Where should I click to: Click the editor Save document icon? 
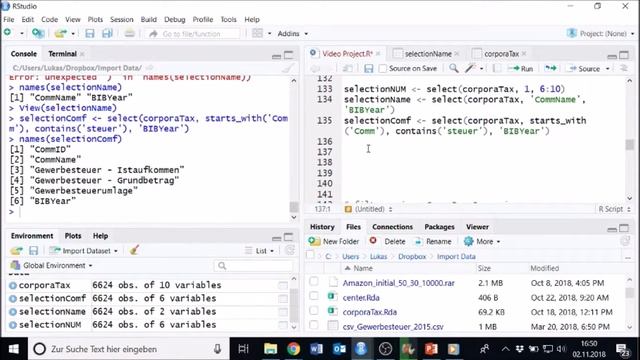pyautogui.click(x=369, y=69)
